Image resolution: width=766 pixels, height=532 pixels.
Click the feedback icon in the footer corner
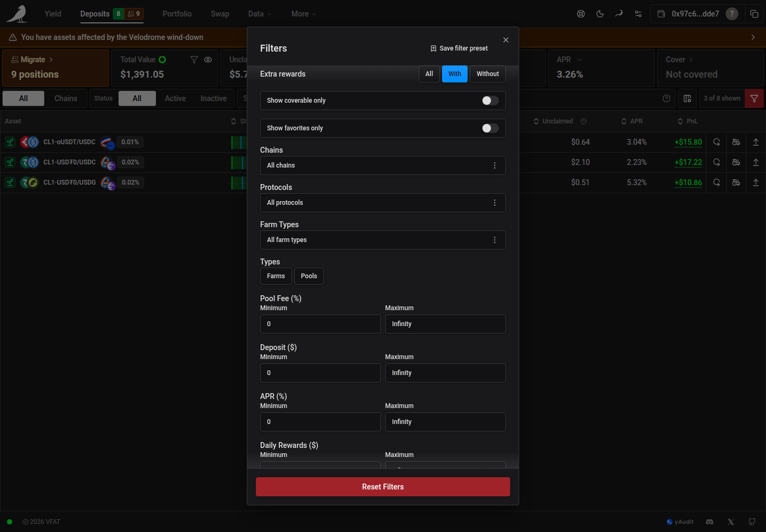752,522
